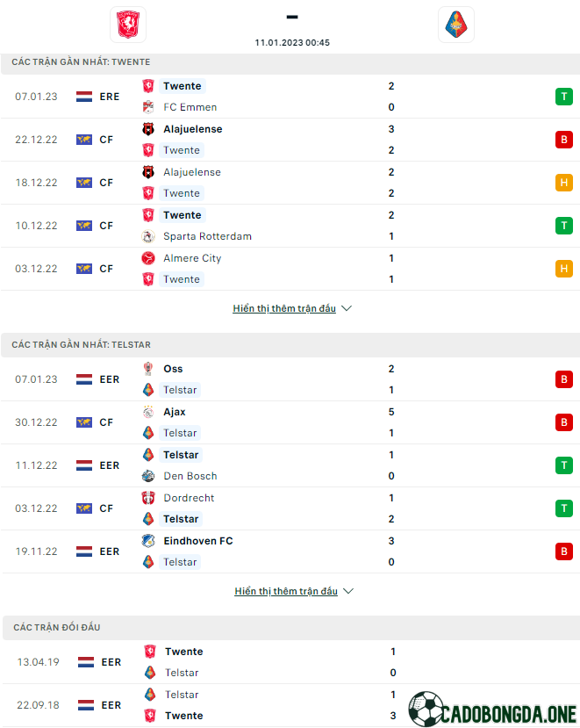Open the 13.04.19 Twente vs Telstar match row

pos(291,662)
